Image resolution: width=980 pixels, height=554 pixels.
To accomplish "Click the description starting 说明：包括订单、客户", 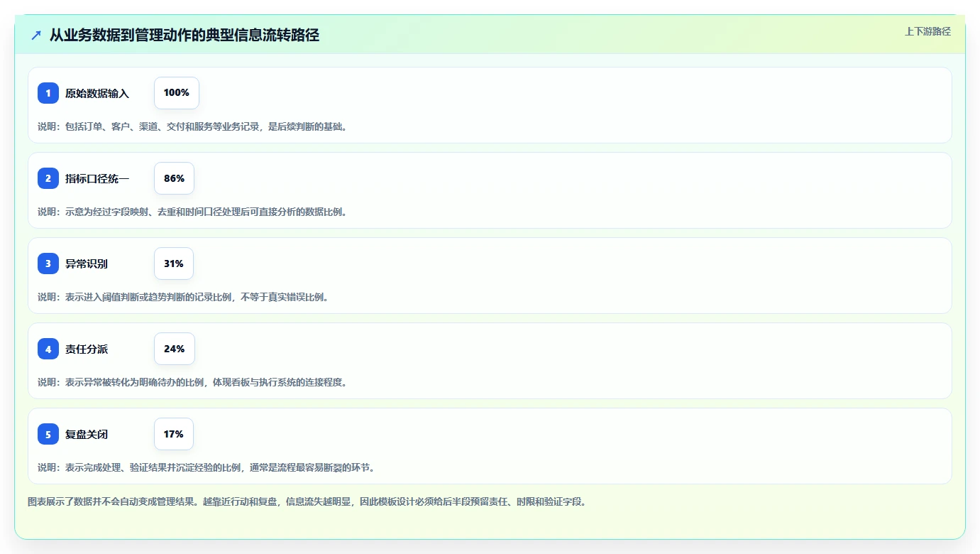I will (192, 126).
